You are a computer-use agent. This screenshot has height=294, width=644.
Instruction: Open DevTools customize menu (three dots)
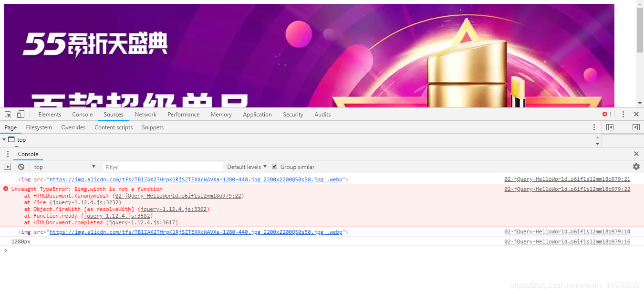click(x=623, y=115)
